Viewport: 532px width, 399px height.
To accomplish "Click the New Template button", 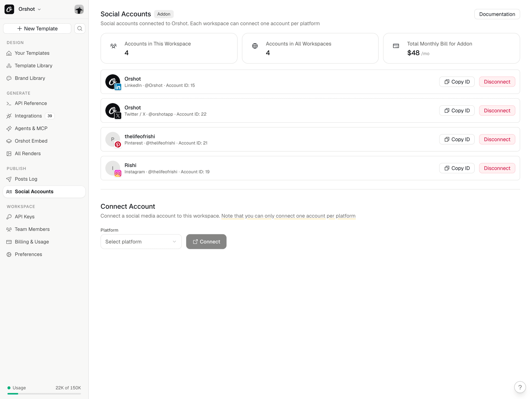I will (x=37, y=29).
